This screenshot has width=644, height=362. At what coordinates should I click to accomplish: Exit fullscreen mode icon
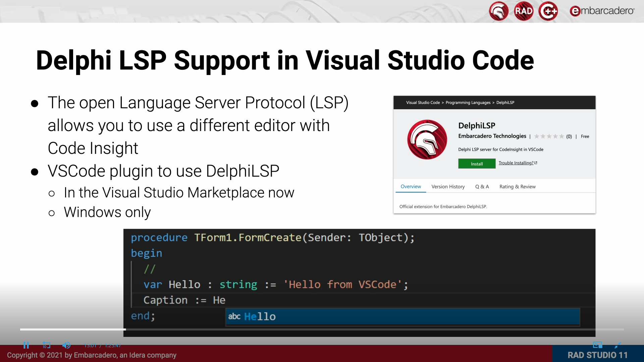pyautogui.click(x=618, y=345)
